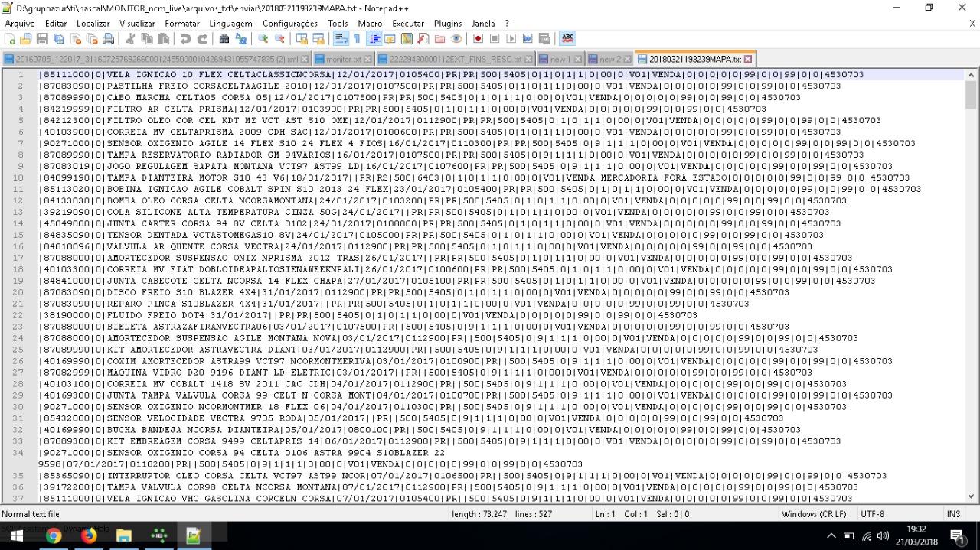
Task: Click the Copy toolbar icon
Action: (146, 39)
